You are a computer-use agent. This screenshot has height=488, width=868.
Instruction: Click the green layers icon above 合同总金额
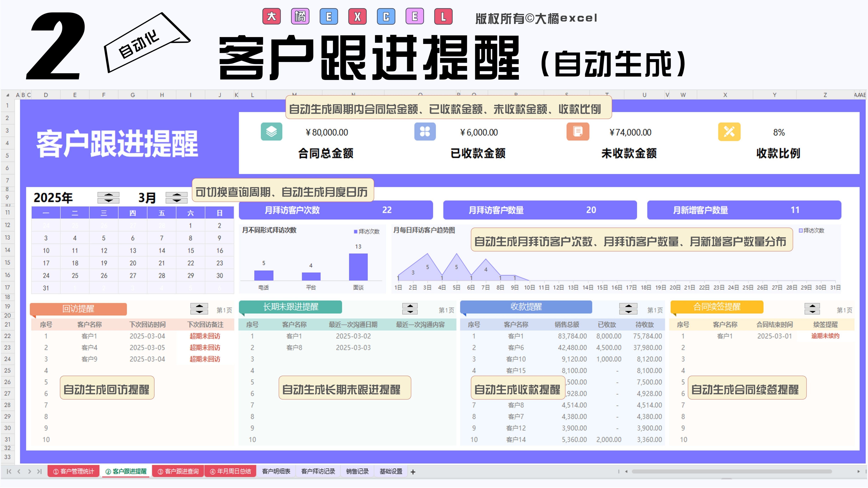(x=271, y=132)
